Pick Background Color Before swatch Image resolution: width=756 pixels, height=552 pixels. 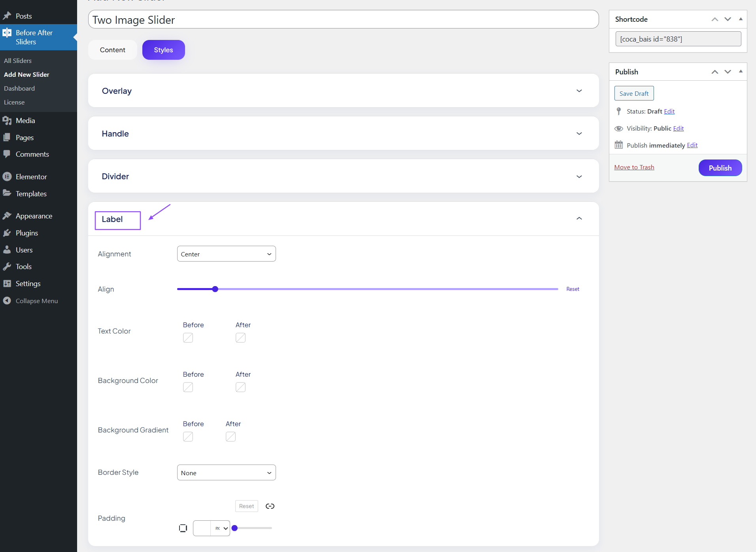(188, 387)
